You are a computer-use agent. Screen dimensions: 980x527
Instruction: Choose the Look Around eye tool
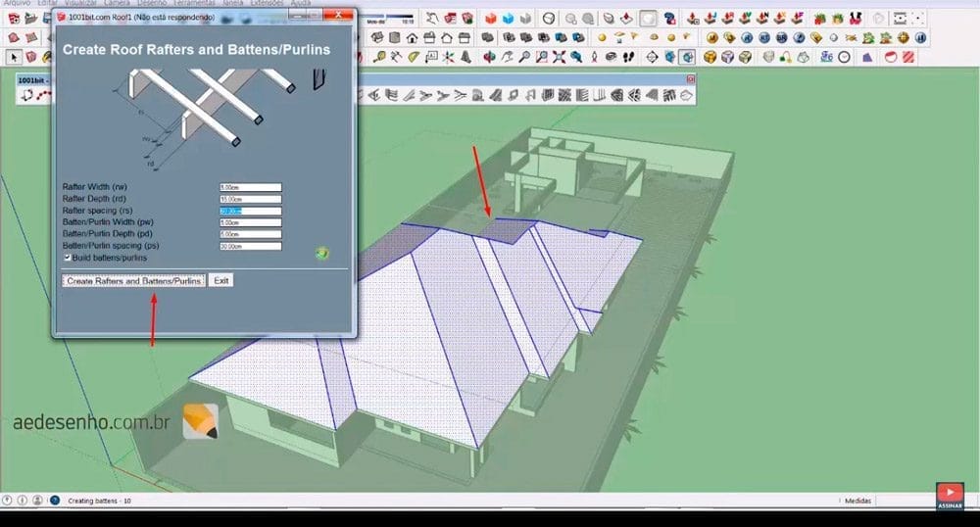tap(612, 57)
